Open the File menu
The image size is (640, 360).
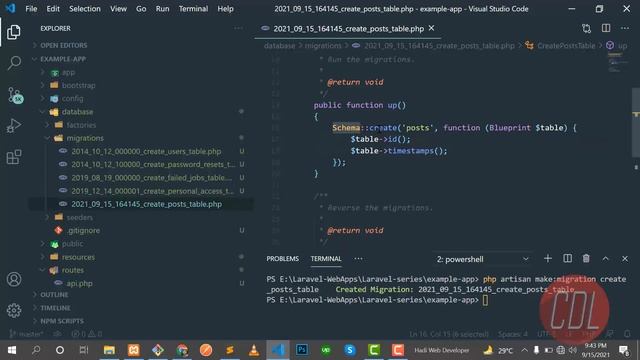coord(31,9)
